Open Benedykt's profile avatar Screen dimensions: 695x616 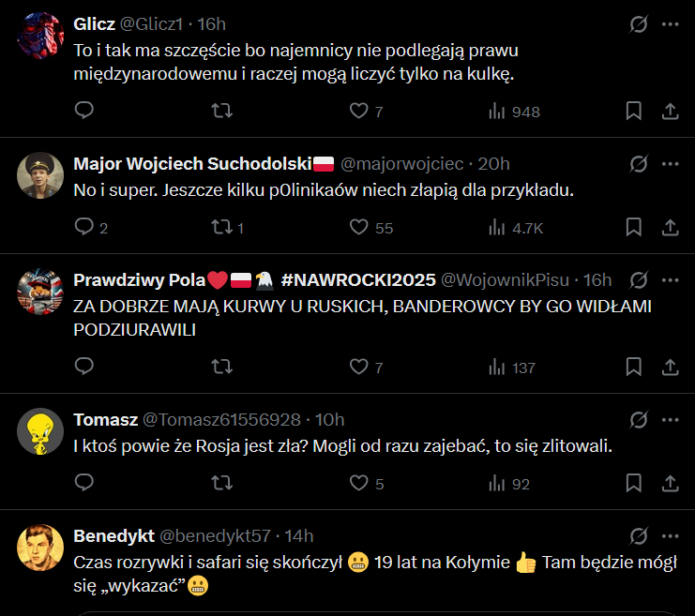(x=41, y=547)
